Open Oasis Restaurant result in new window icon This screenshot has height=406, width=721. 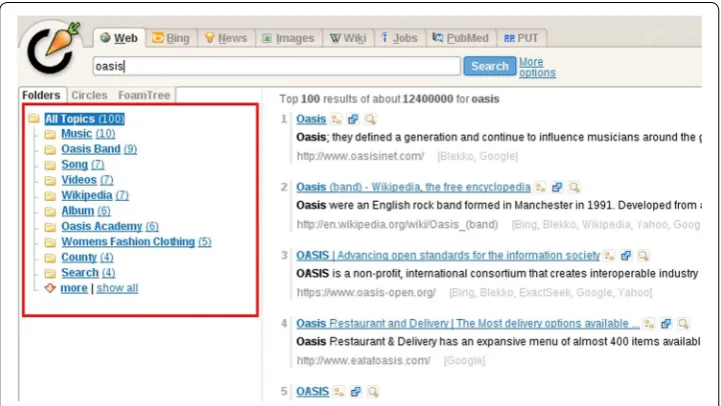click(x=666, y=324)
